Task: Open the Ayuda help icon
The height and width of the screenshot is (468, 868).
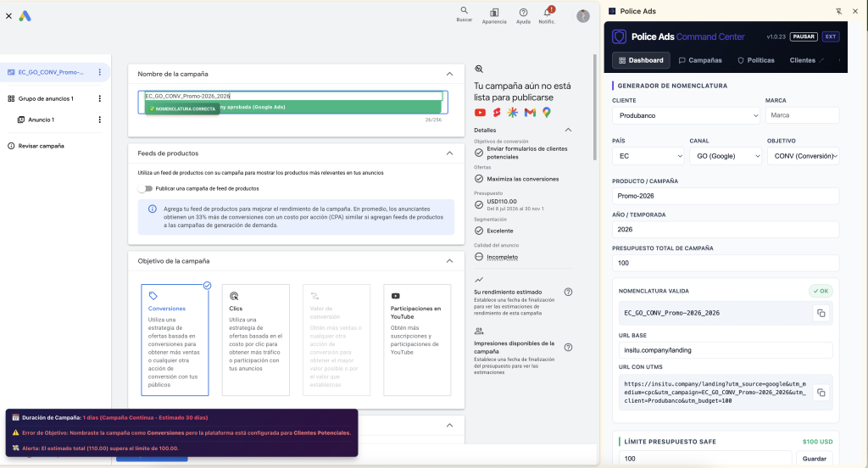Action: click(x=523, y=12)
